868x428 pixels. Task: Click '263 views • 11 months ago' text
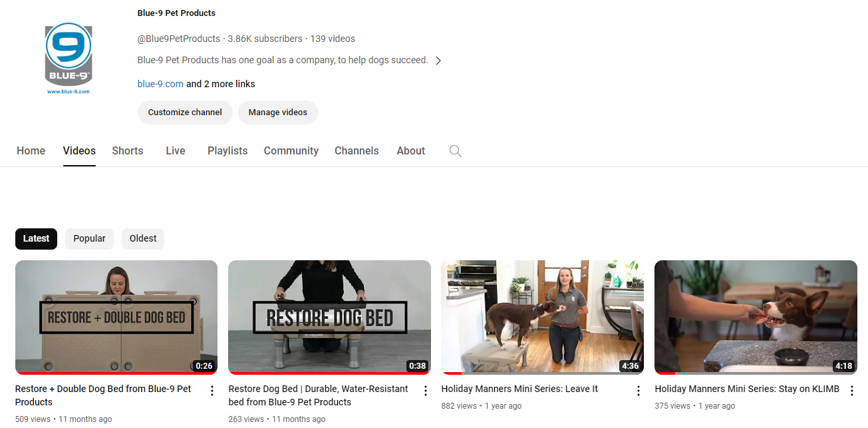[277, 419]
